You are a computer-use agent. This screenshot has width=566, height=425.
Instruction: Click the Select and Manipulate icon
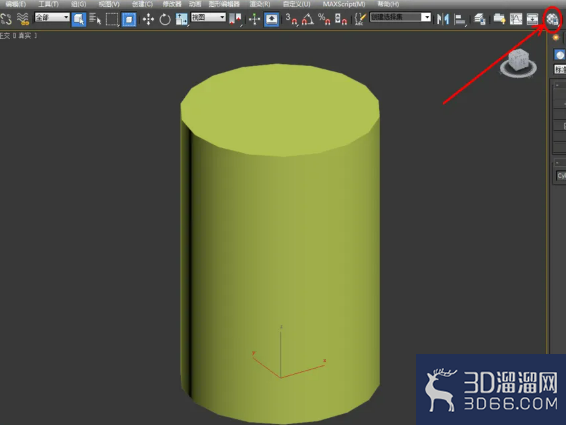[254, 19]
